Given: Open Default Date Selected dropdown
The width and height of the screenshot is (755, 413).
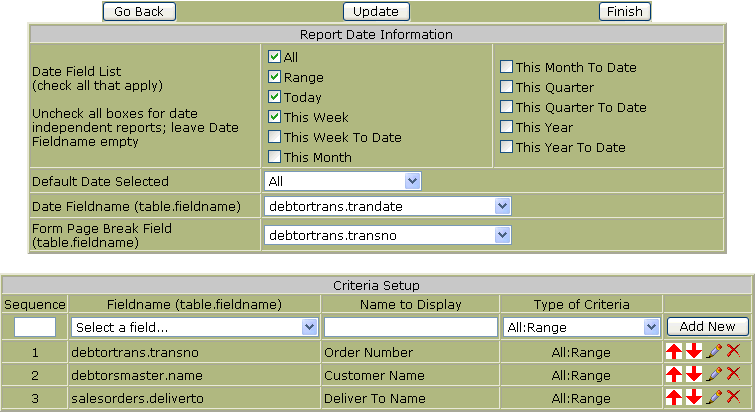Looking at the screenshot, I should (x=342, y=181).
